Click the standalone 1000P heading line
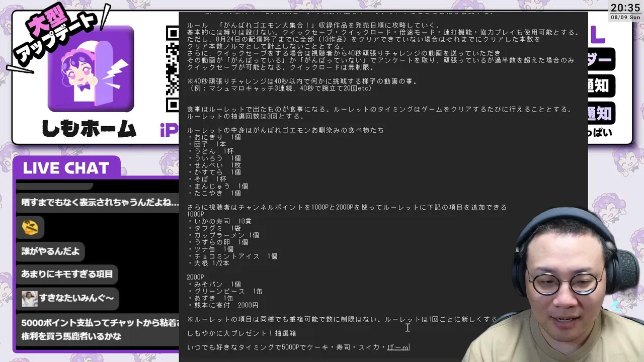 click(x=196, y=215)
